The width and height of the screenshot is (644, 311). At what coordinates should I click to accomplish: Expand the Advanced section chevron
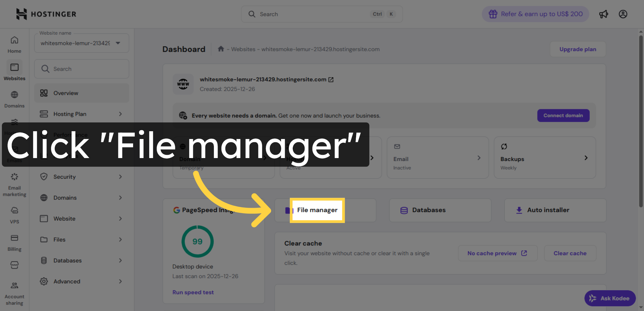pyautogui.click(x=120, y=281)
